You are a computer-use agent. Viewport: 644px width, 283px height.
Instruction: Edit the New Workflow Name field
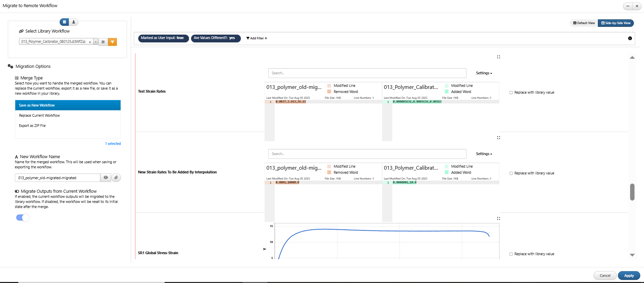pyautogui.click(x=58, y=178)
